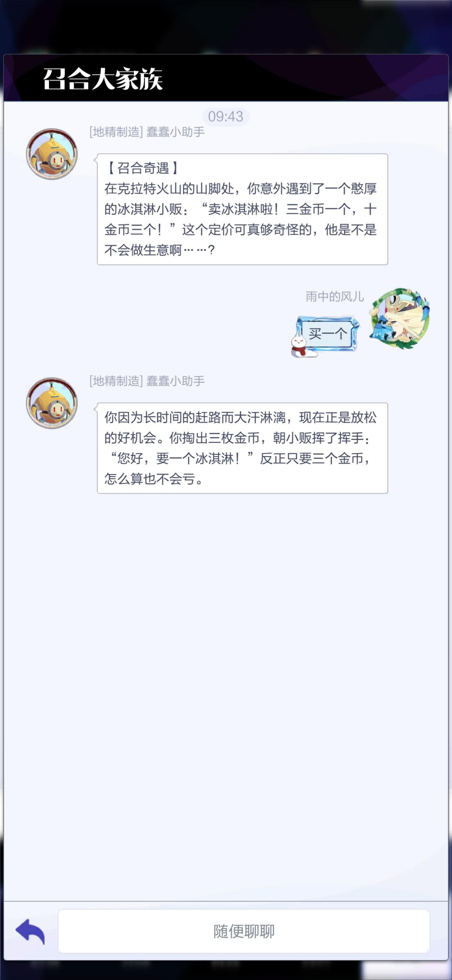The height and width of the screenshot is (980, 452).
Task: Tap the 09:43 timestamp label
Action: 226,116
